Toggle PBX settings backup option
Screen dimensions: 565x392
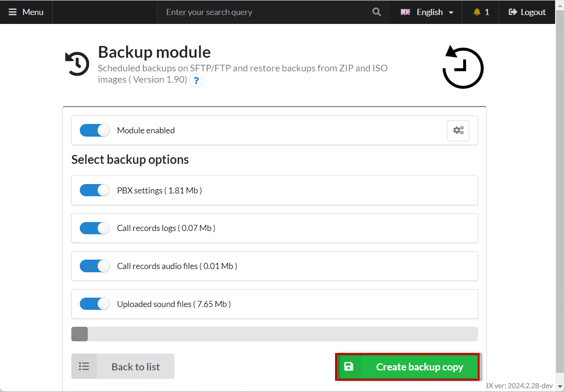pos(94,190)
